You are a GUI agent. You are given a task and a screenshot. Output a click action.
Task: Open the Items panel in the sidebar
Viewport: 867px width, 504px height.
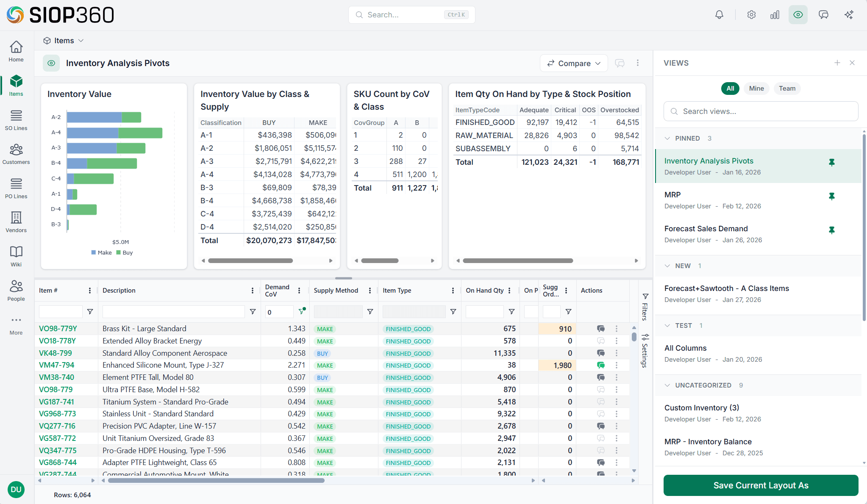(16, 85)
